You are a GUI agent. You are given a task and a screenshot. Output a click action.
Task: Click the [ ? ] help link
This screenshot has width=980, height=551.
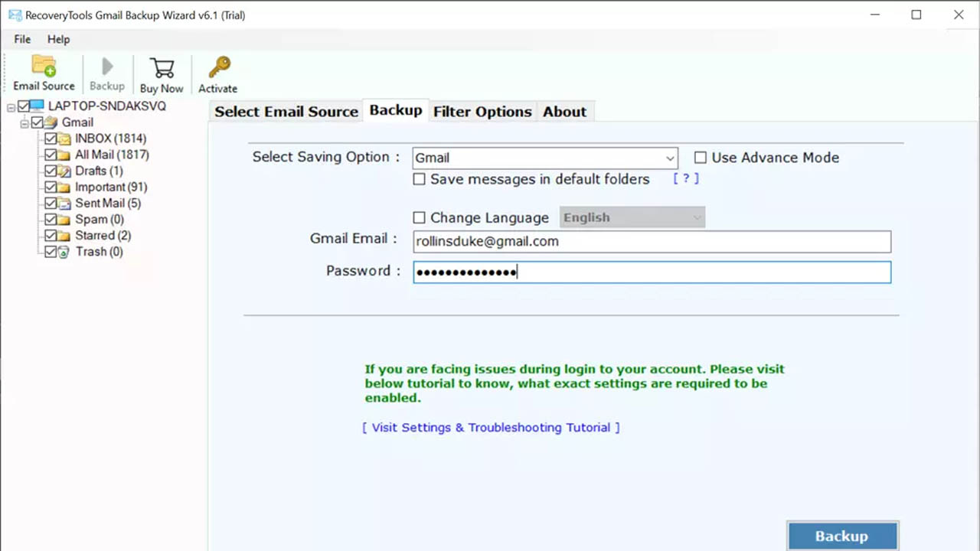[686, 178]
